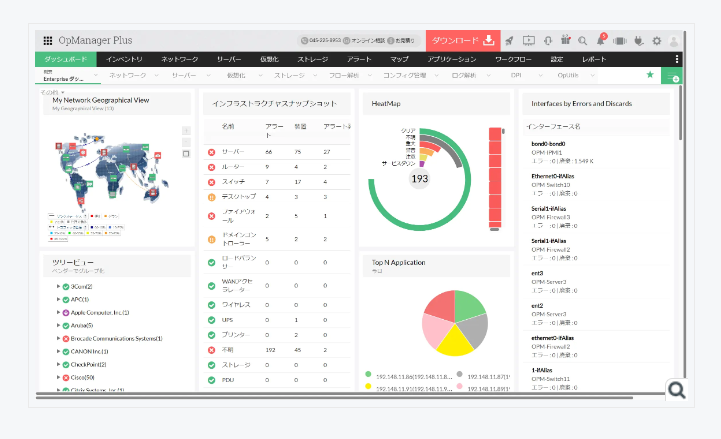Open the gift box icon
721x439 pixels.
coord(566,40)
